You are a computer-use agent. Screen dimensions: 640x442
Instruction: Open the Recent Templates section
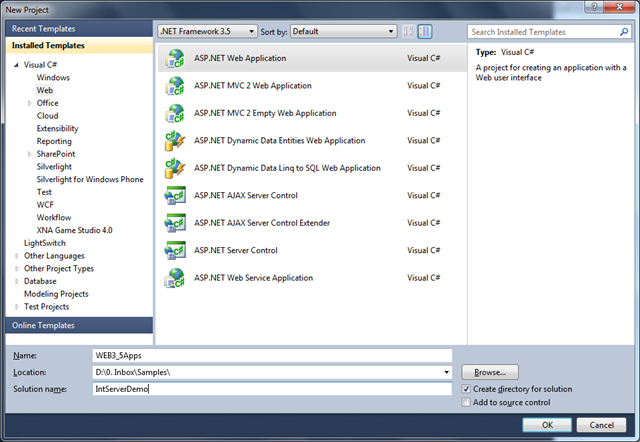[x=76, y=30]
